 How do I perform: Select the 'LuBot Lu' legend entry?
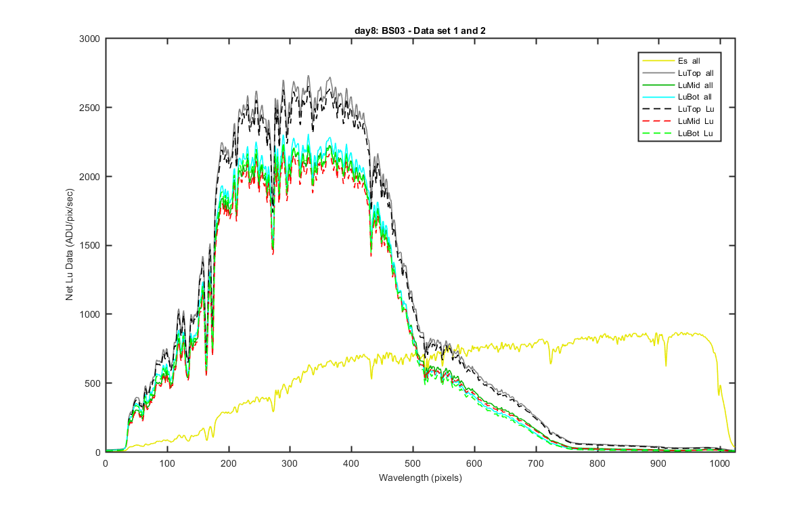tap(678, 133)
